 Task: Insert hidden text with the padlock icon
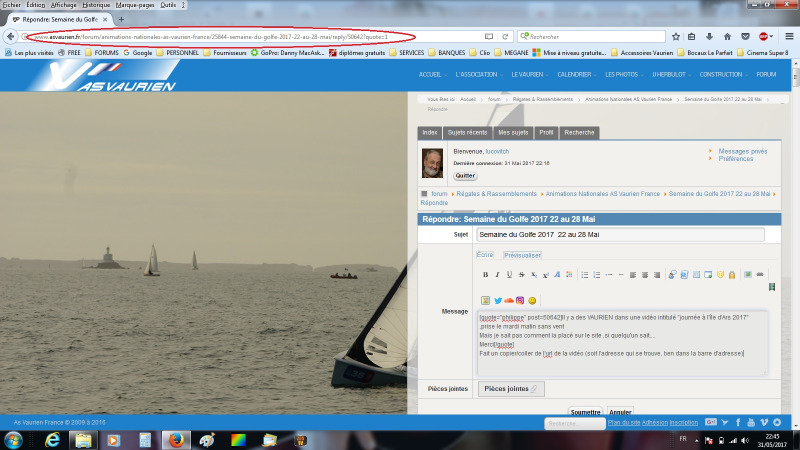pos(732,274)
